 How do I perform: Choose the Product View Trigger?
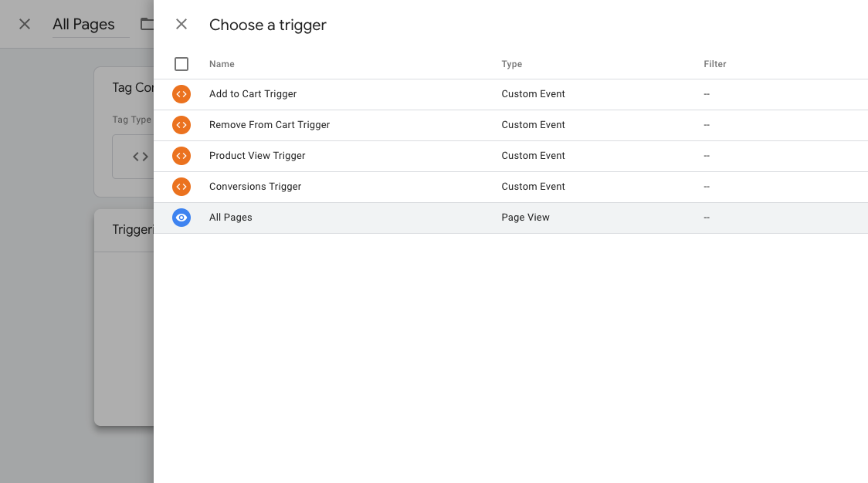pyautogui.click(x=510, y=157)
